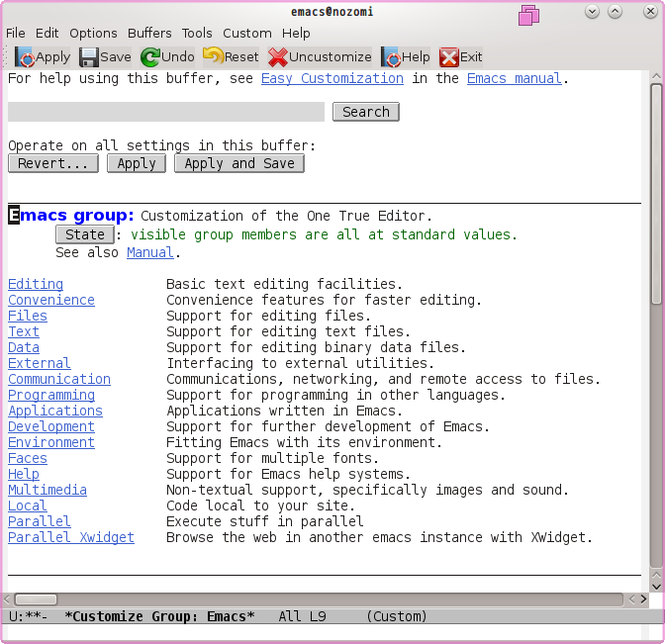Open the Environment group link
The image size is (665, 644).
[x=51, y=442]
